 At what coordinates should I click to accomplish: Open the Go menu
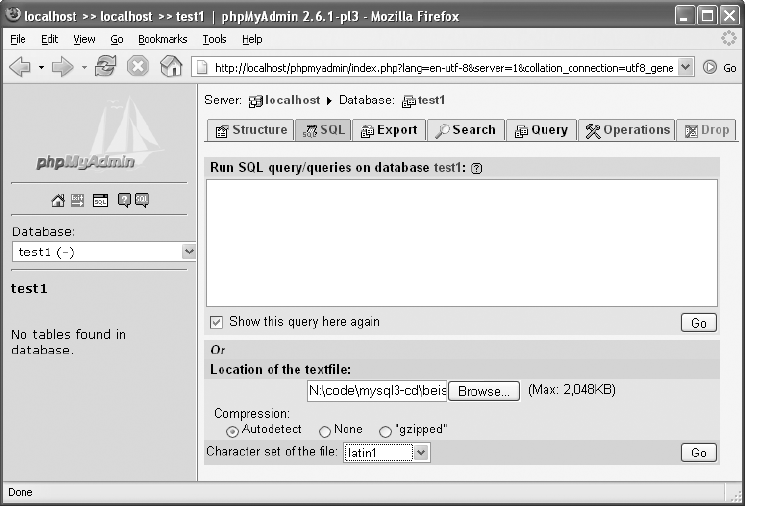[116, 39]
